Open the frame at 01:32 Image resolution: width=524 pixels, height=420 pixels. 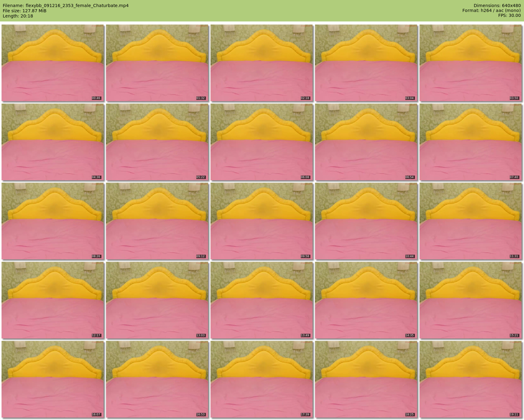point(157,63)
